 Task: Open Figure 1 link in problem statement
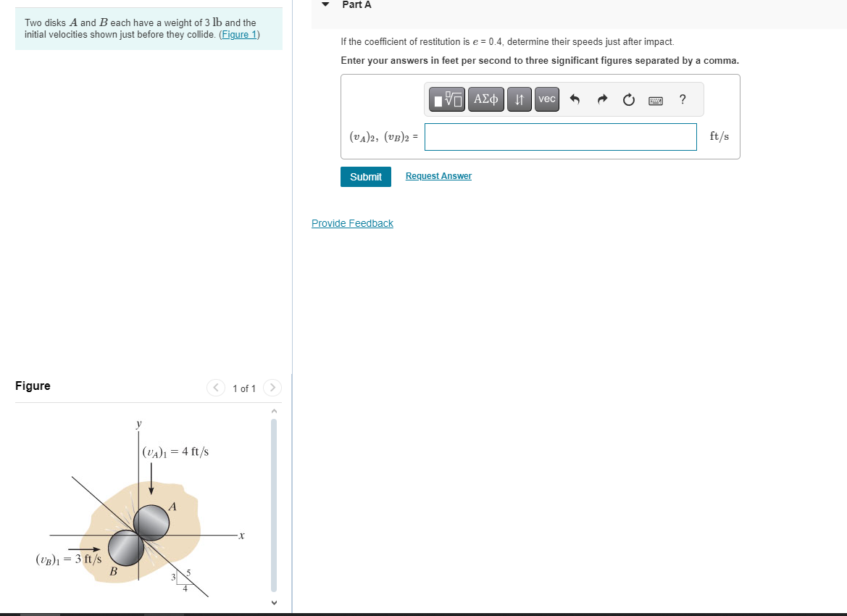[x=239, y=34]
